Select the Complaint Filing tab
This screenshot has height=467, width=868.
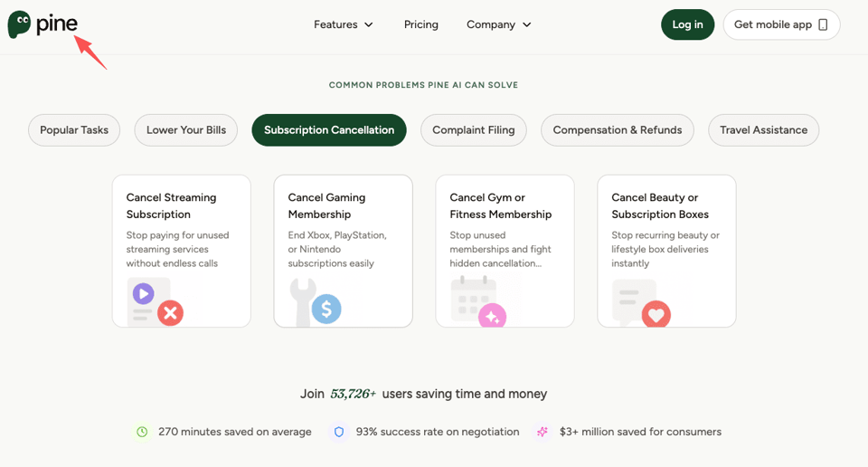pyautogui.click(x=473, y=130)
